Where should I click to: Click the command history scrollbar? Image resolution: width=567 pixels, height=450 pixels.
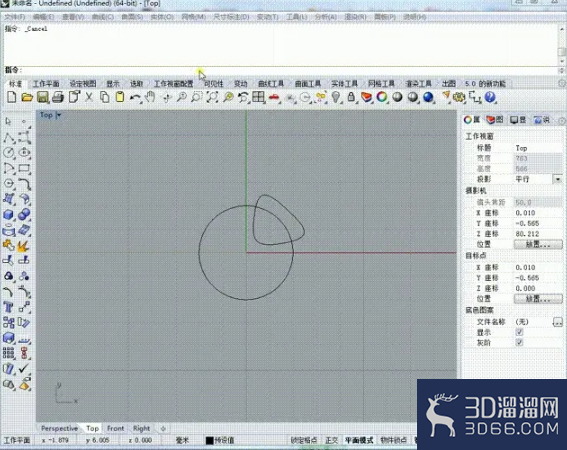coord(562,44)
